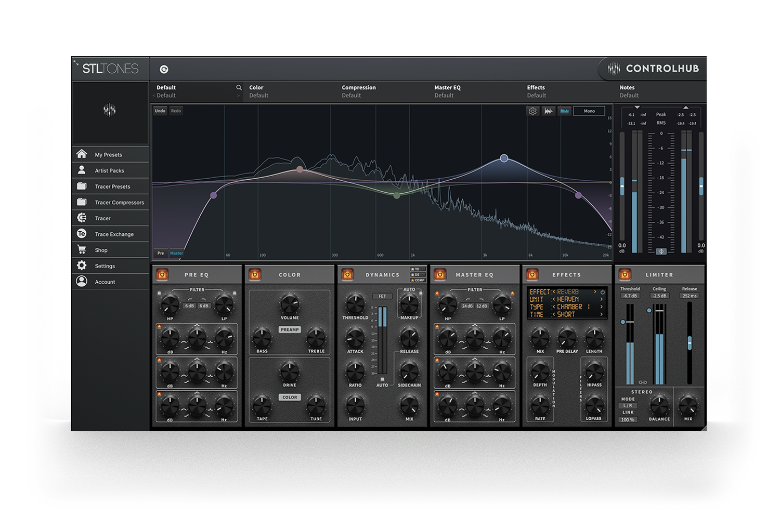Toggle Pre EQ module power button
Image resolution: width=780 pixels, height=532 pixels.
click(x=162, y=274)
